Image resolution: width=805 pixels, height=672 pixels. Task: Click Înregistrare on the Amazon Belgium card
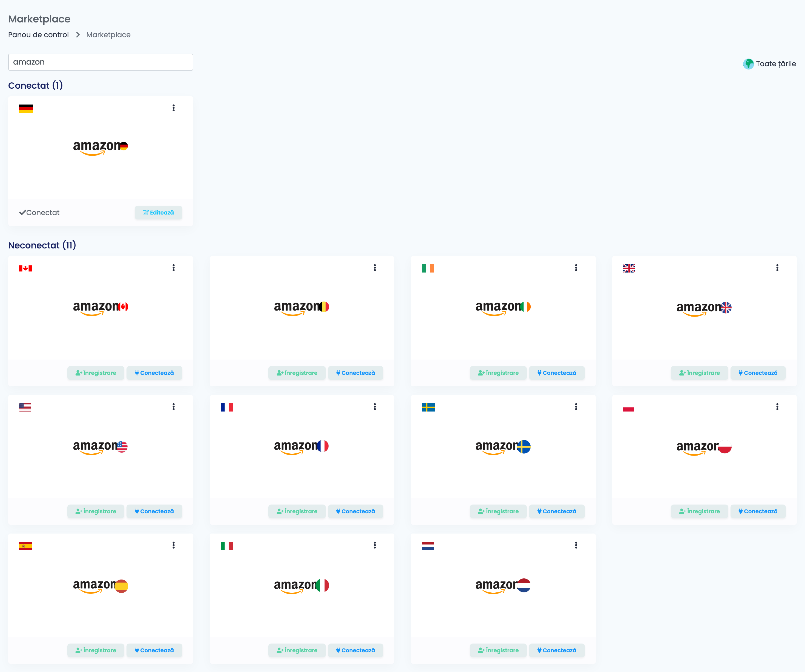tap(297, 373)
